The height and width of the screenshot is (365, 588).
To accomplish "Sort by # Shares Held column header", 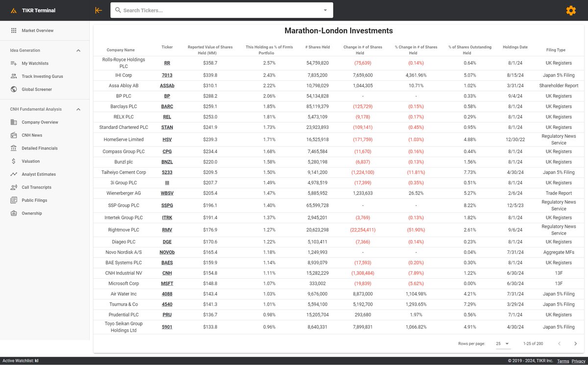I will [x=318, y=47].
